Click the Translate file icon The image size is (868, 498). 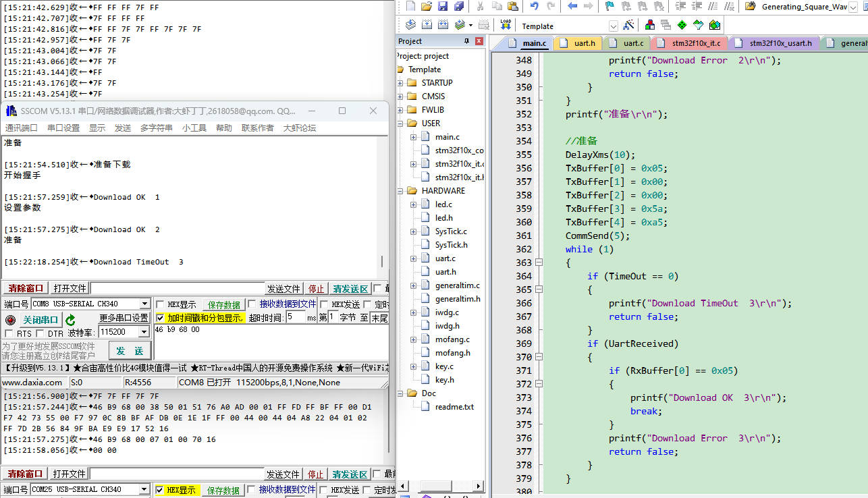410,25
